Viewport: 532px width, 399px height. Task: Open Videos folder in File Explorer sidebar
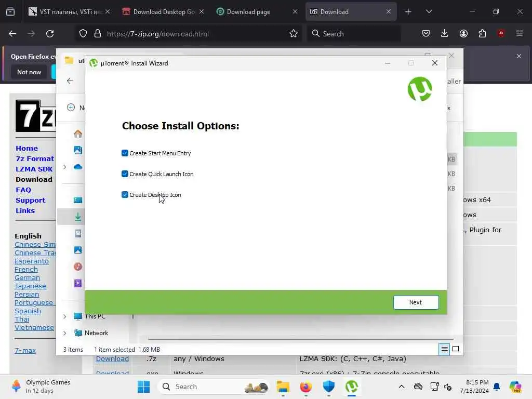78,283
